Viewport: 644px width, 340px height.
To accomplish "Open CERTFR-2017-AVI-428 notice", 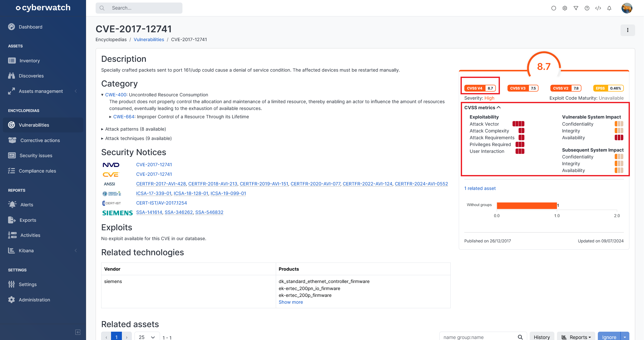I will [161, 184].
